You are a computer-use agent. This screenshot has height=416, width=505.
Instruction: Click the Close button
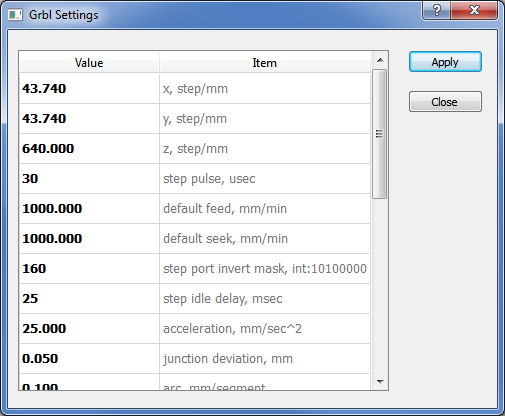click(445, 102)
